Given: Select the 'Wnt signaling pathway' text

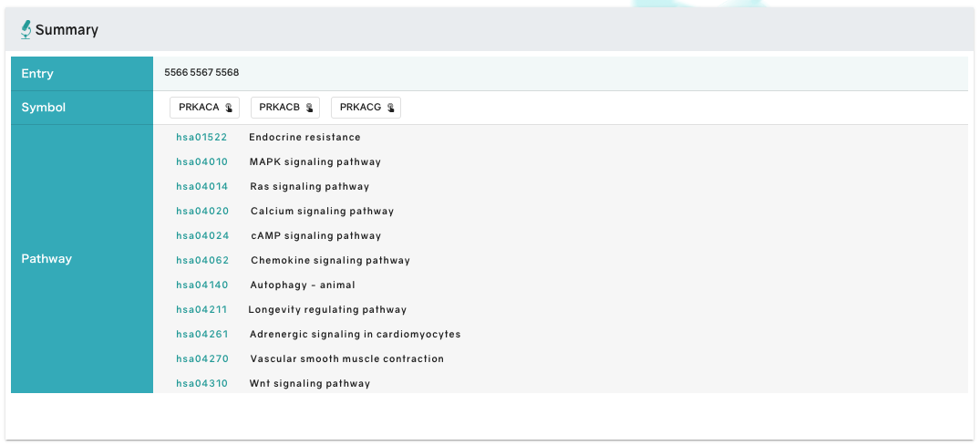Looking at the screenshot, I should coord(309,383).
